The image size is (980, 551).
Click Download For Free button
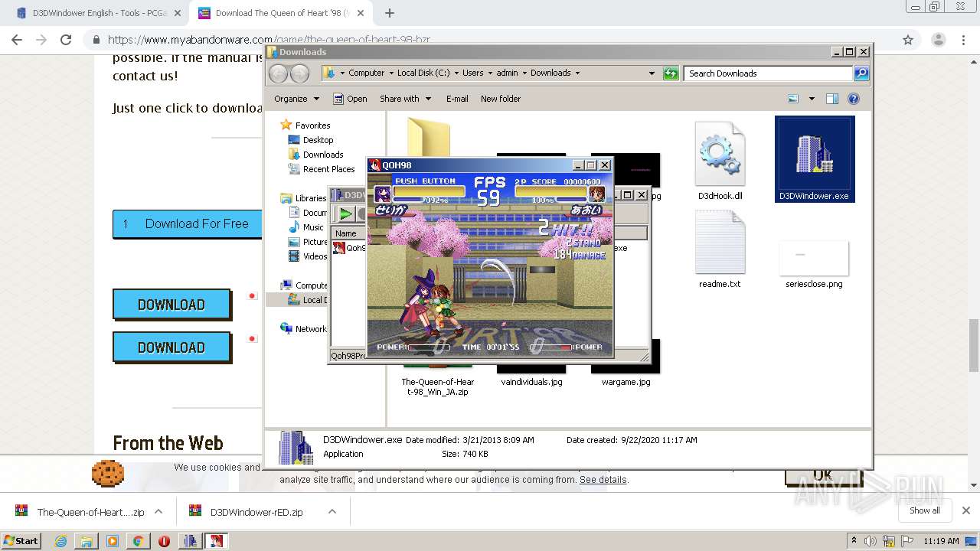(187, 223)
